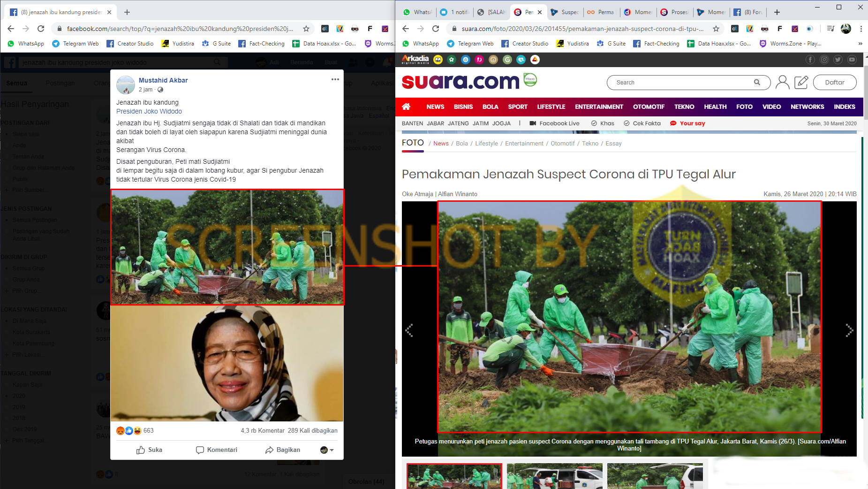Open new tab in the Facebook window
Viewport: 868px width, 489px height.
(127, 12)
